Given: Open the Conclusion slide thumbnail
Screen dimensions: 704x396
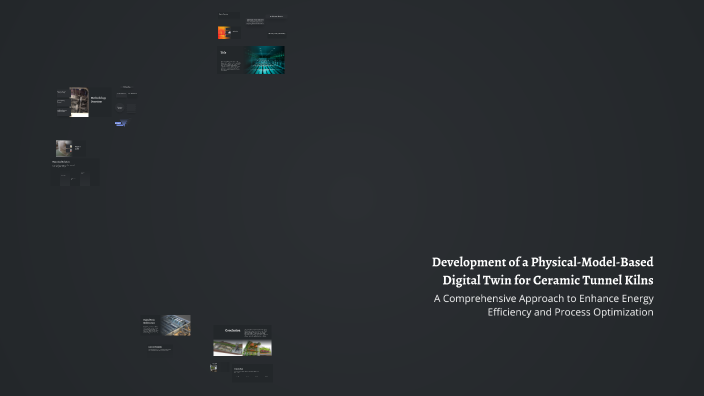Looking at the screenshot, I should point(242,341).
